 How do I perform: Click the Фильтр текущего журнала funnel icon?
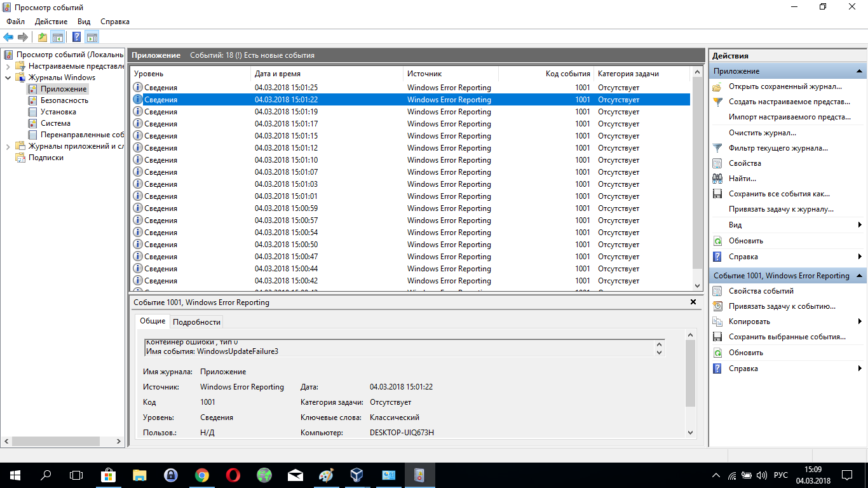tap(717, 148)
